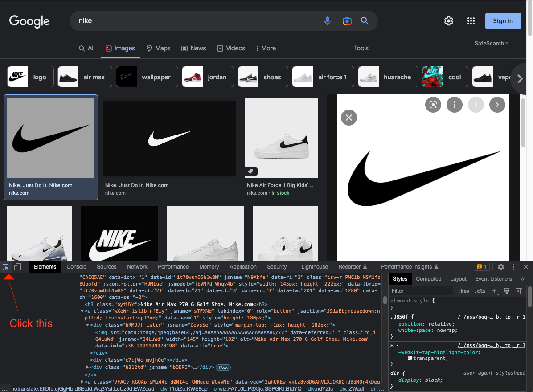Collapse the wXeWr anchor node triangle
Viewport: 533px width, 392px height.
82,311
